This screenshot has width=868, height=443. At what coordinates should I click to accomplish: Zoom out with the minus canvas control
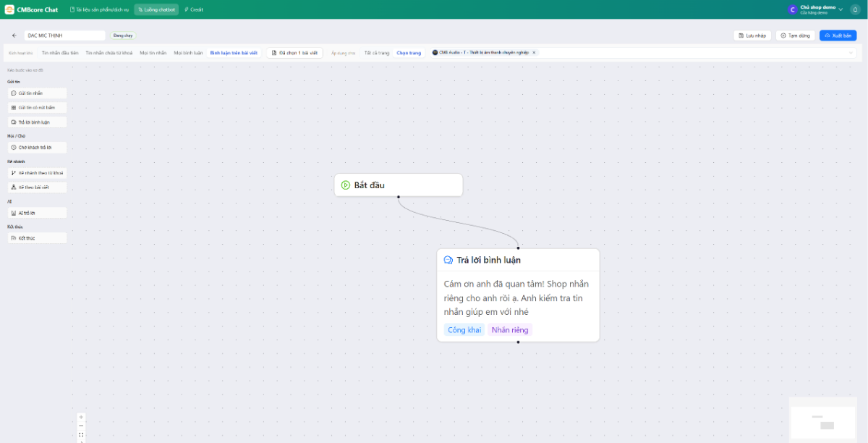[x=81, y=426]
